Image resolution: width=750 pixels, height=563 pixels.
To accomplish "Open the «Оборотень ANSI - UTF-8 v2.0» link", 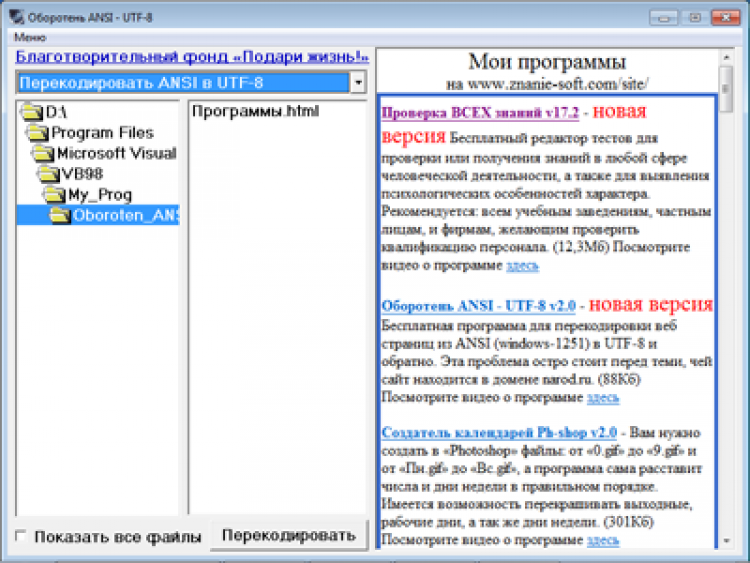I will [x=478, y=306].
